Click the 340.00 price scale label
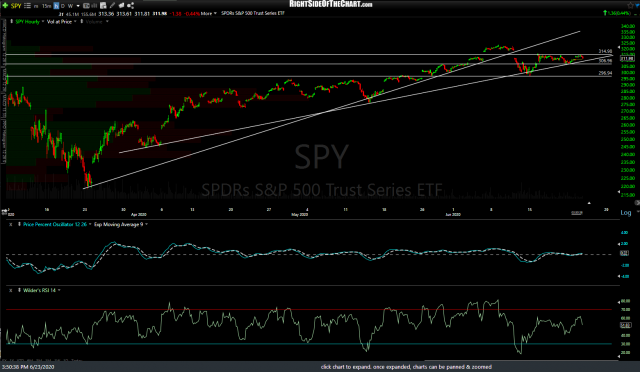The width and height of the screenshot is (640, 372). (x=628, y=26)
